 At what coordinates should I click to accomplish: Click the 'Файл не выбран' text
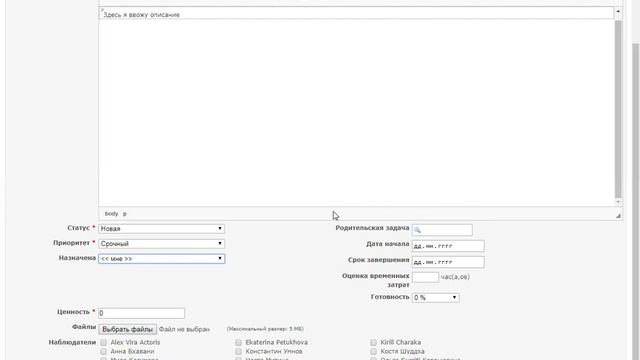(184, 329)
